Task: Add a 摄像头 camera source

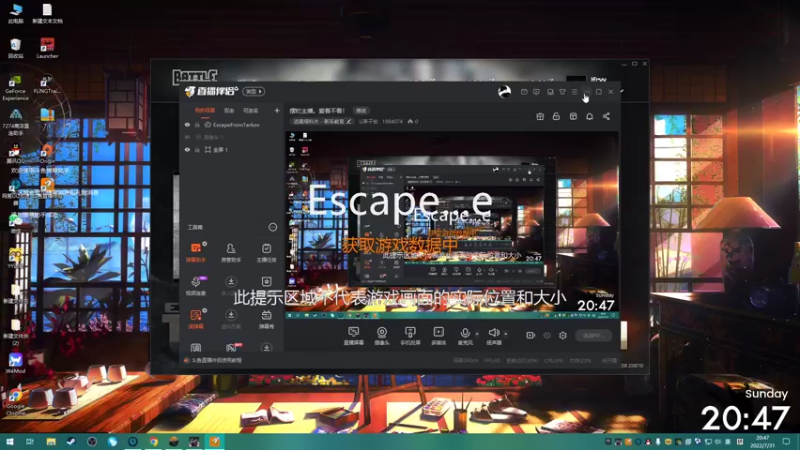Action: point(382,336)
